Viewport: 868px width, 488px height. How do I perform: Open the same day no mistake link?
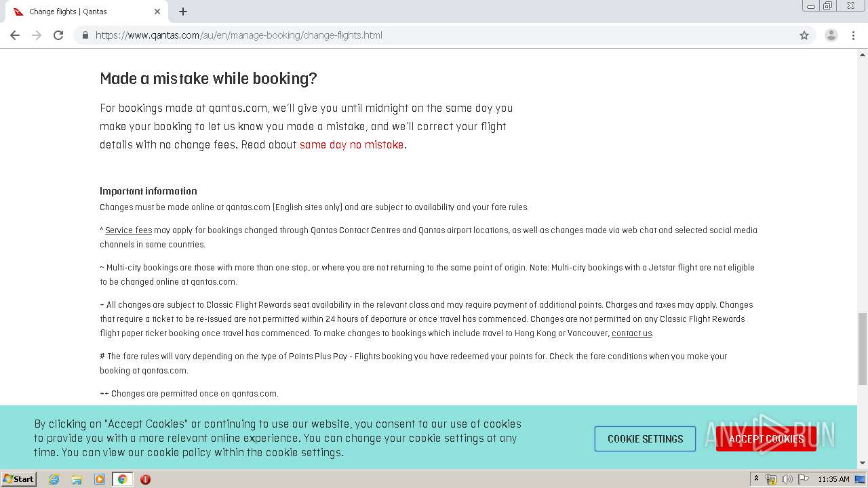[351, 144]
